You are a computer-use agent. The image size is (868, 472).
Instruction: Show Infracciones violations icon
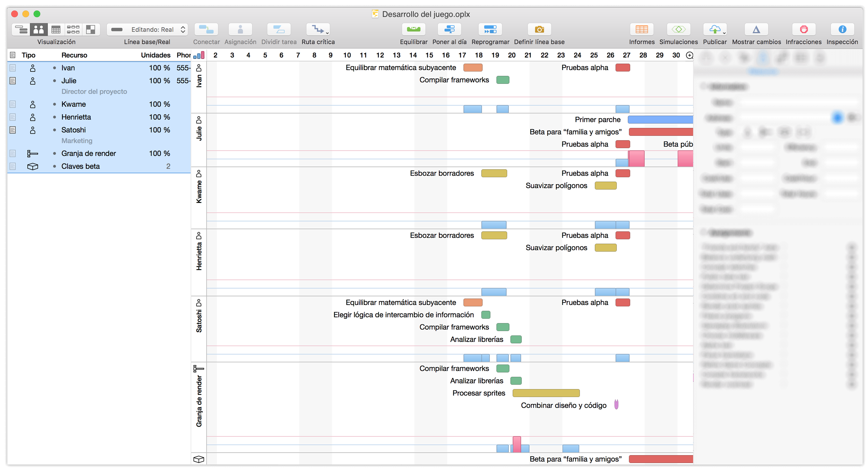[x=803, y=29]
